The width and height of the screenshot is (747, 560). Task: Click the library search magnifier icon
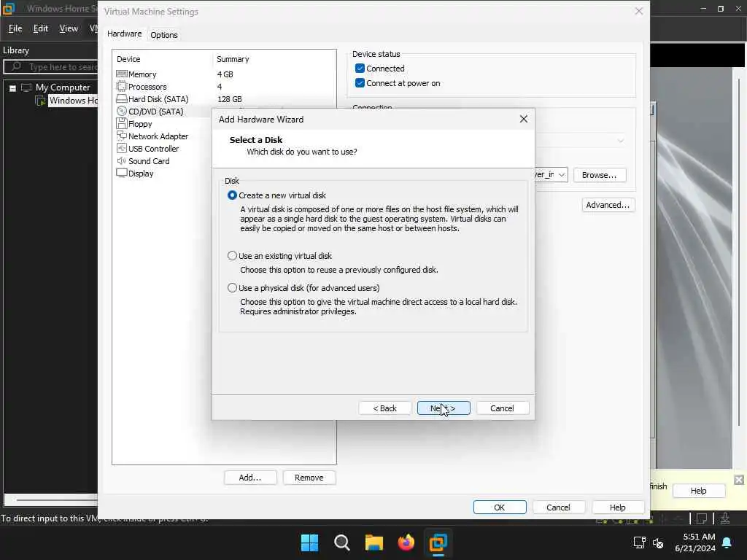point(16,66)
